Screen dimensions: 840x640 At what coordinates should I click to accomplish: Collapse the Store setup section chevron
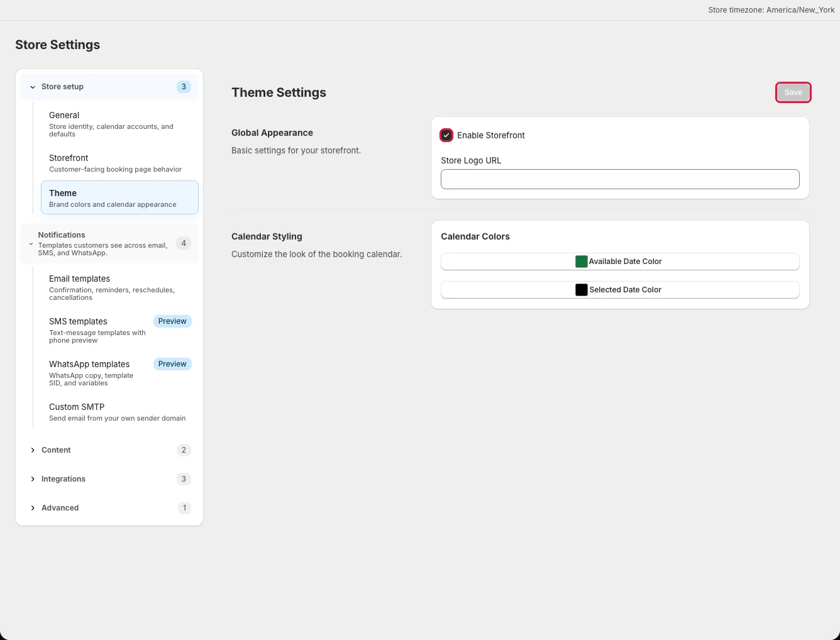pos(33,87)
